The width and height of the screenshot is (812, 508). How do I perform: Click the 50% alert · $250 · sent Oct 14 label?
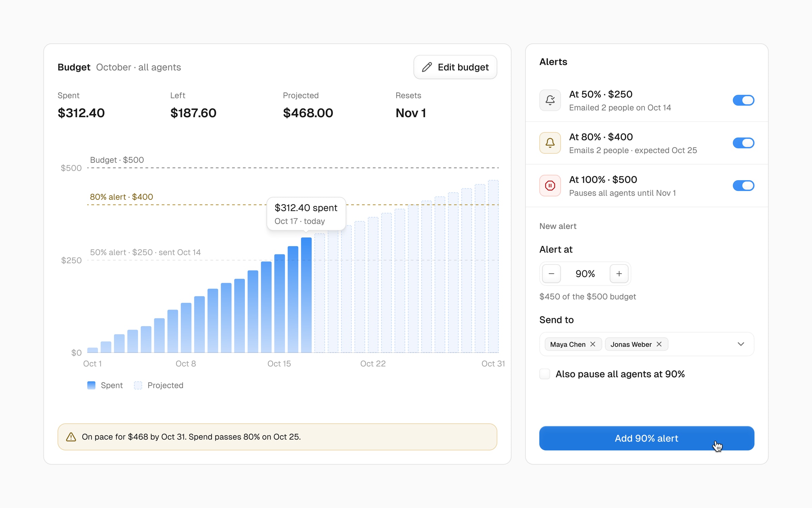click(145, 252)
